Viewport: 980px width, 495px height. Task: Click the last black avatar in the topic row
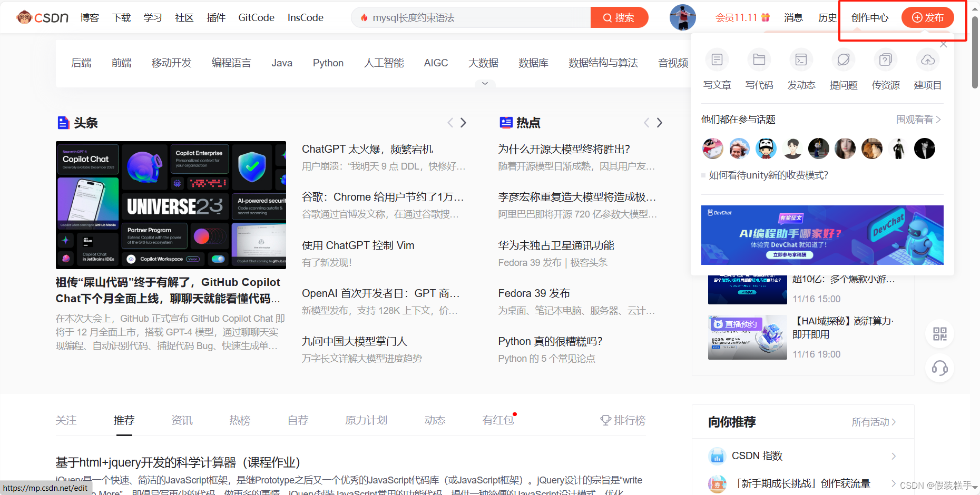point(925,148)
